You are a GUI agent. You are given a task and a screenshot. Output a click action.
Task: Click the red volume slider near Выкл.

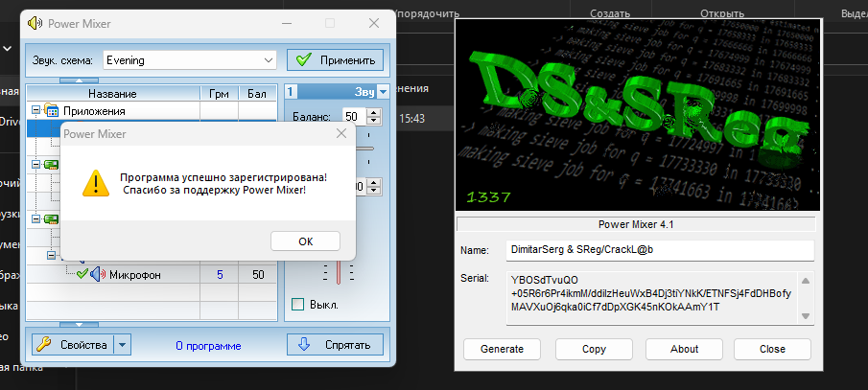click(338, 274)
